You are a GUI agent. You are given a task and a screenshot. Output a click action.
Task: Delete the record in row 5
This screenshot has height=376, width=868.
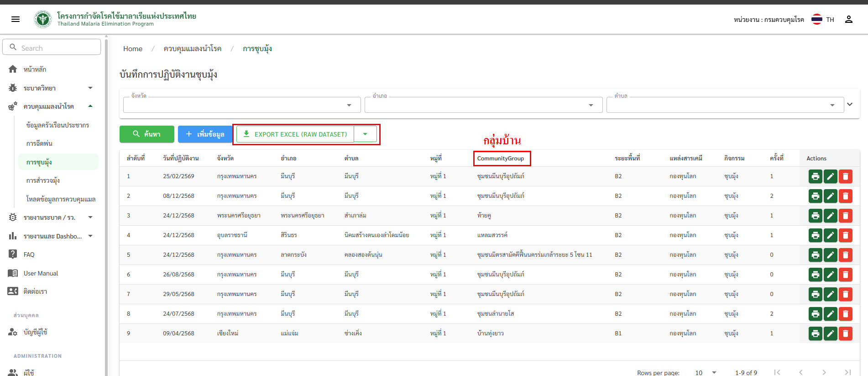845,255
